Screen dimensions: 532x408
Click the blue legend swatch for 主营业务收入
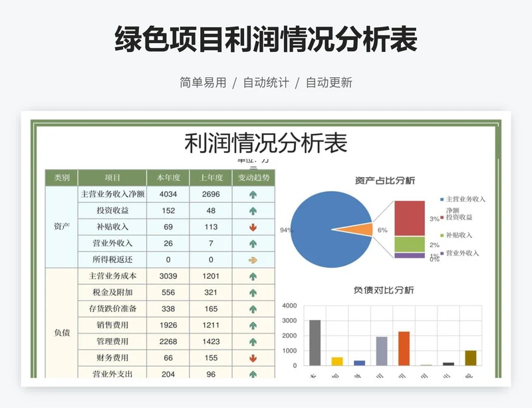click(x=442, y=200)
